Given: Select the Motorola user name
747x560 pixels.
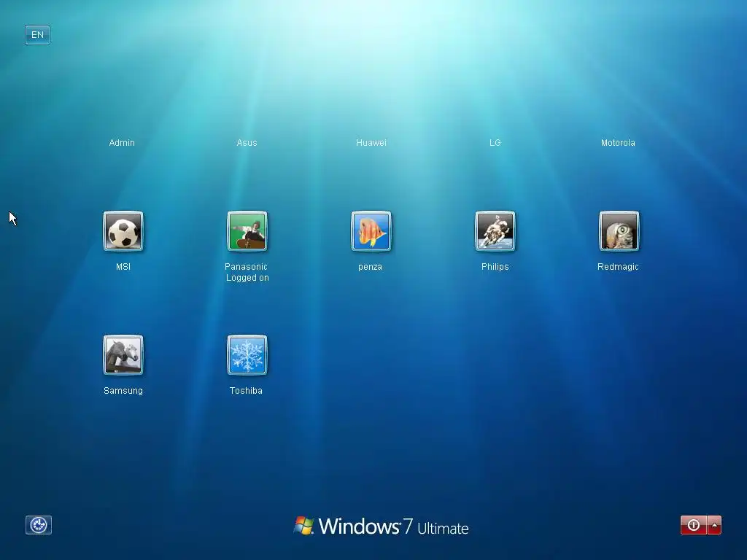Looking at the screenshot, I should click(618, 142).
